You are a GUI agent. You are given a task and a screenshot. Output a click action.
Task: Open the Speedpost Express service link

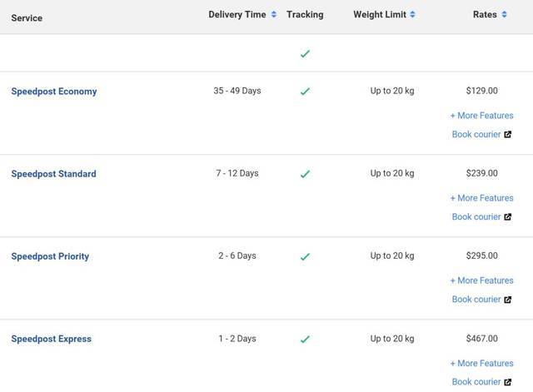[52, 339]
